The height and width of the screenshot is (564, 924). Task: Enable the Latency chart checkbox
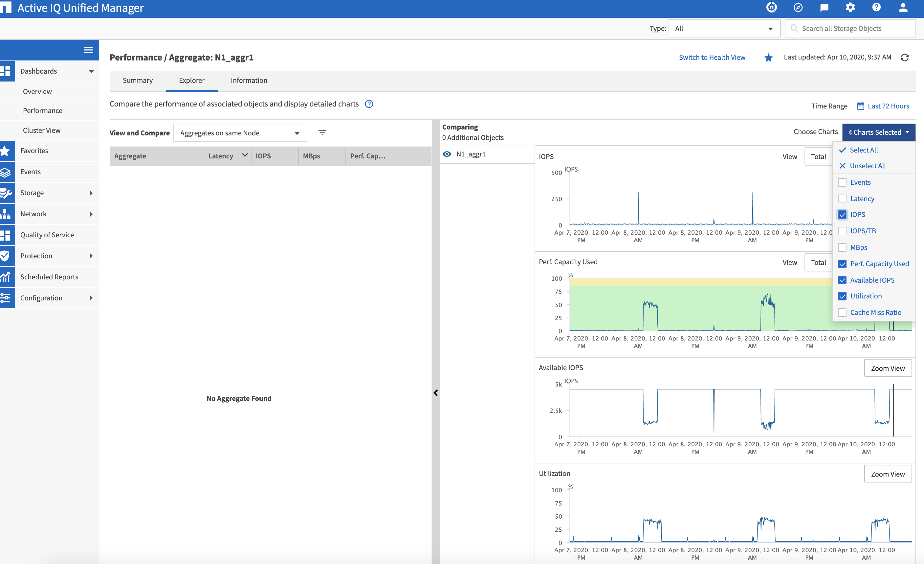click(x=842, y=199)
